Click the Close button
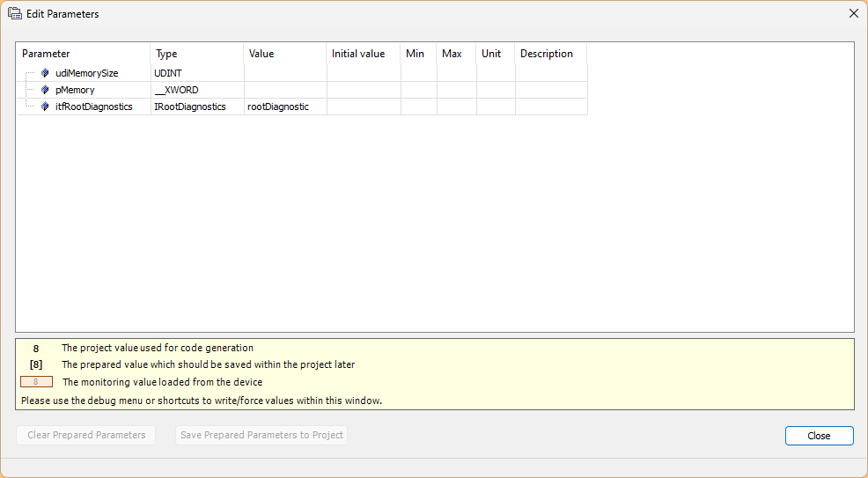Viewport: 868px width, 478px height. pos(819,436)
